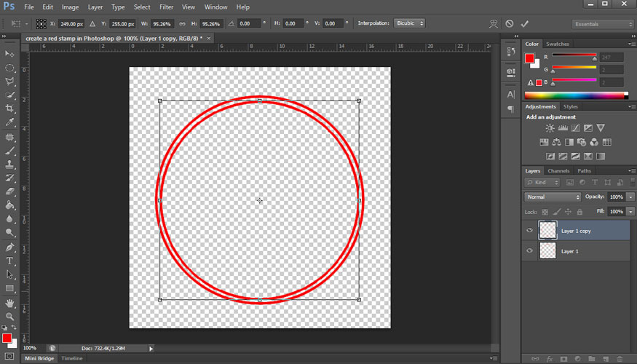Select the Type tool
The image size is (637, 364).
[10, 261]
